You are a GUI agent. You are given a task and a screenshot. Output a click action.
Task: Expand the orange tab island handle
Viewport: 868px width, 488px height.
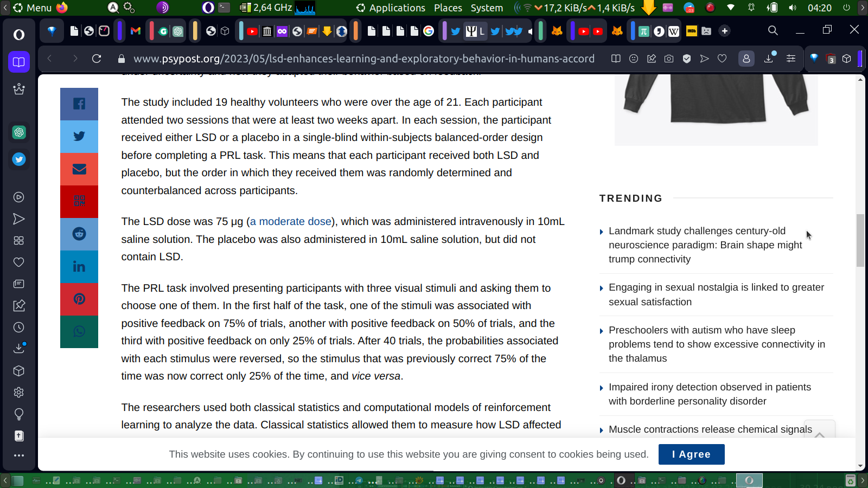point(355,31)
